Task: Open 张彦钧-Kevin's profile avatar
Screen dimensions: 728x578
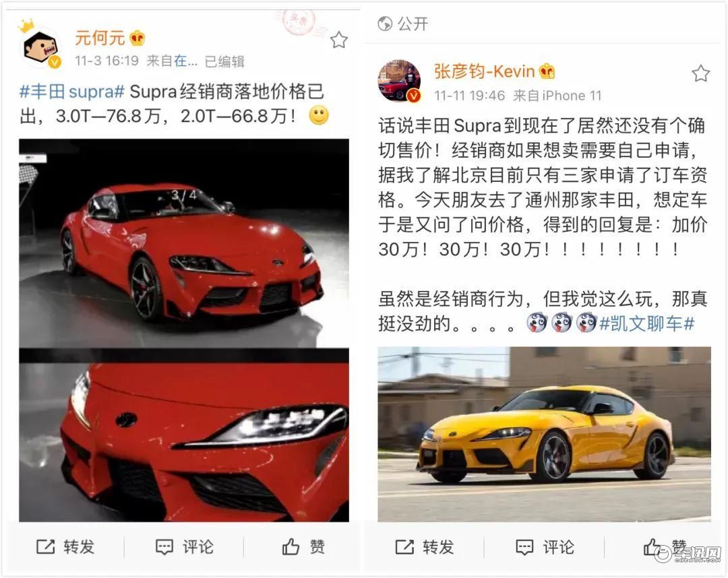Action: click(399, 82)
